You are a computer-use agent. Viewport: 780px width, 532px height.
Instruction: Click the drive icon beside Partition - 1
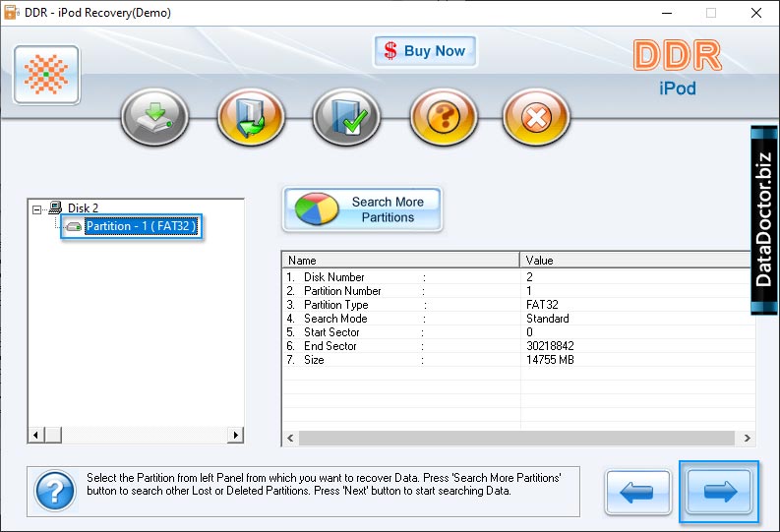coord(74,227)
